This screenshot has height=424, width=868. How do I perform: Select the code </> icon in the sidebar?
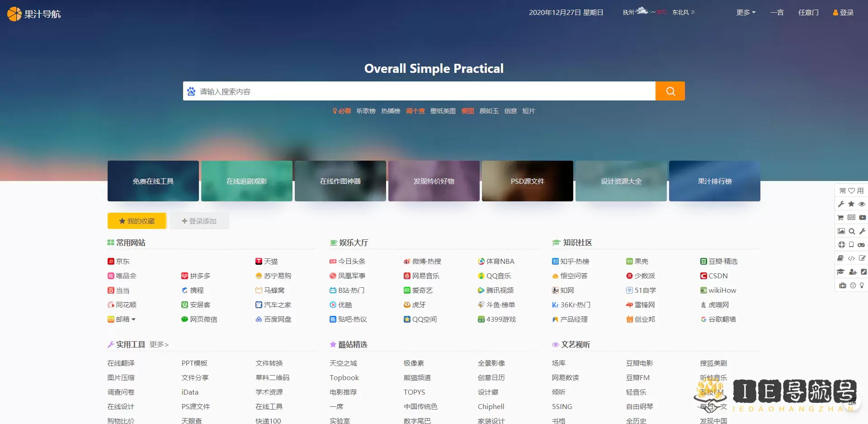click(851, 258)
